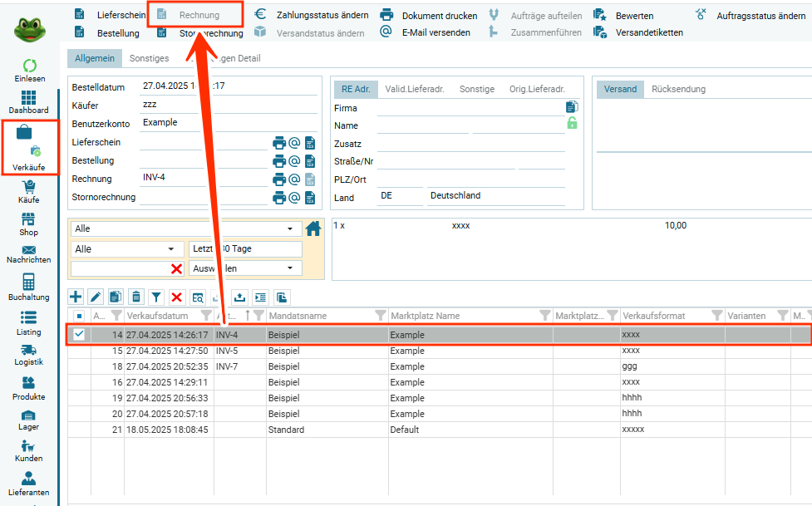Click the home icon beside filter dropdown
This screenshot has width=812, height=506.
pos(312,229)
